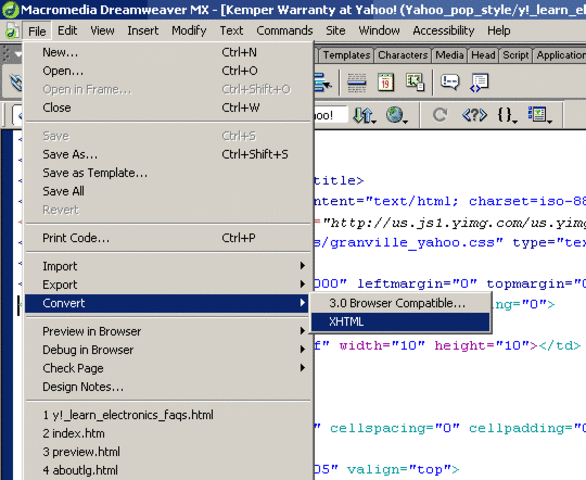Select XHTML in Convert submenu
The height and width of the screenshot is (480, 586).
click(400, 322)
